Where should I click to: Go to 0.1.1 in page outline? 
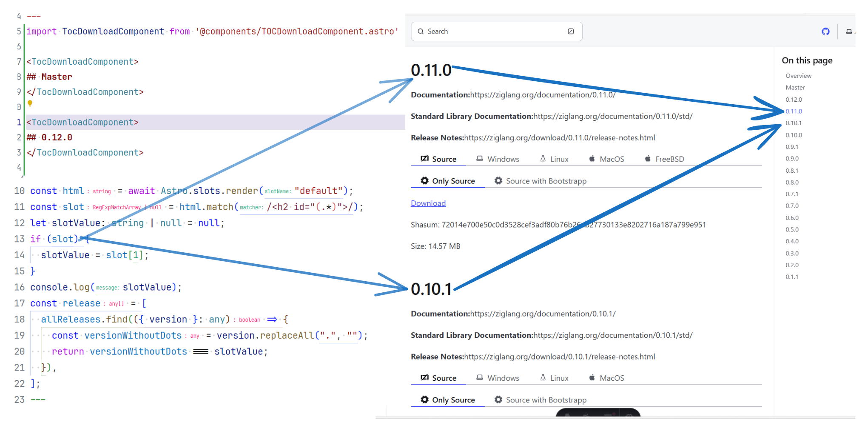click(x=792, y=277)
